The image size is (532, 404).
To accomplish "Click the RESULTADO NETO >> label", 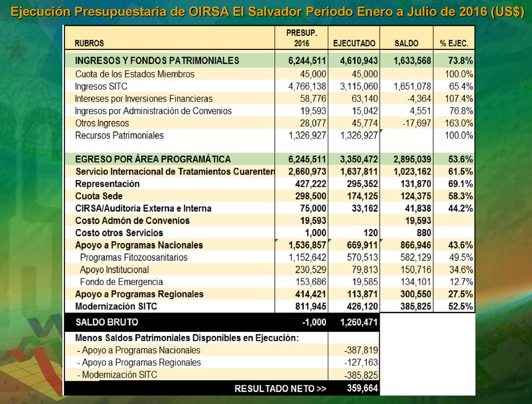I will point(280,388).
